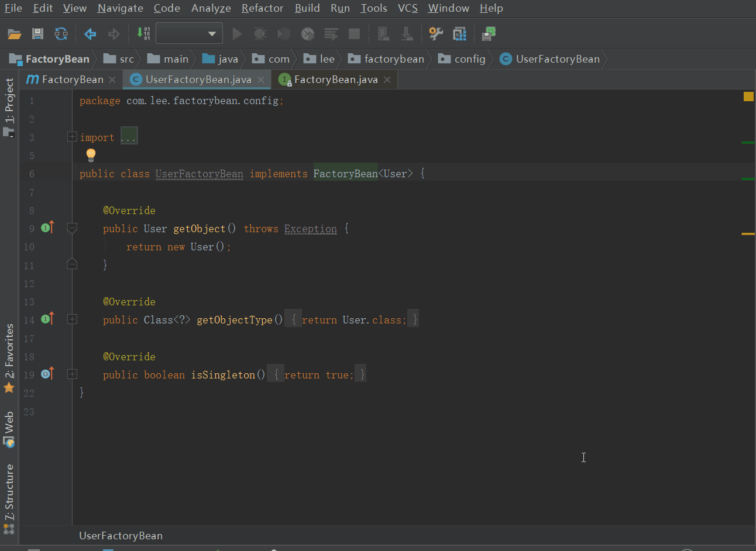
Task: Click the intention light bulb icon
Action: (x=91, y=155)
